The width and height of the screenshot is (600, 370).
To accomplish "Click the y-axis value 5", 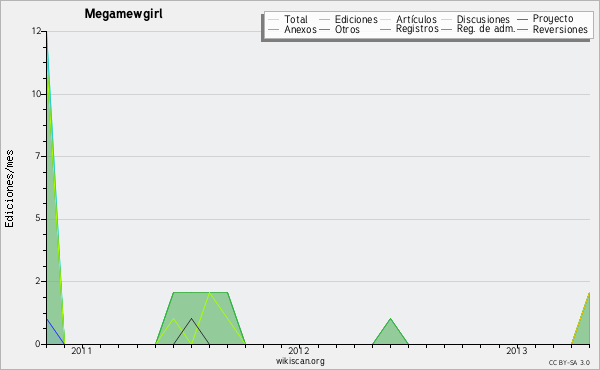I will 38,218.
